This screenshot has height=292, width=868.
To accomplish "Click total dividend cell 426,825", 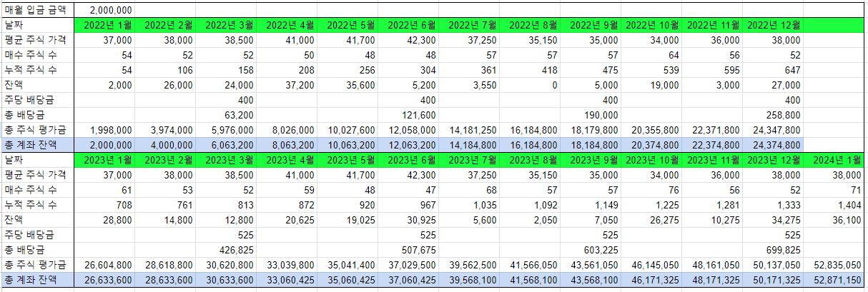I will [226, 249].
